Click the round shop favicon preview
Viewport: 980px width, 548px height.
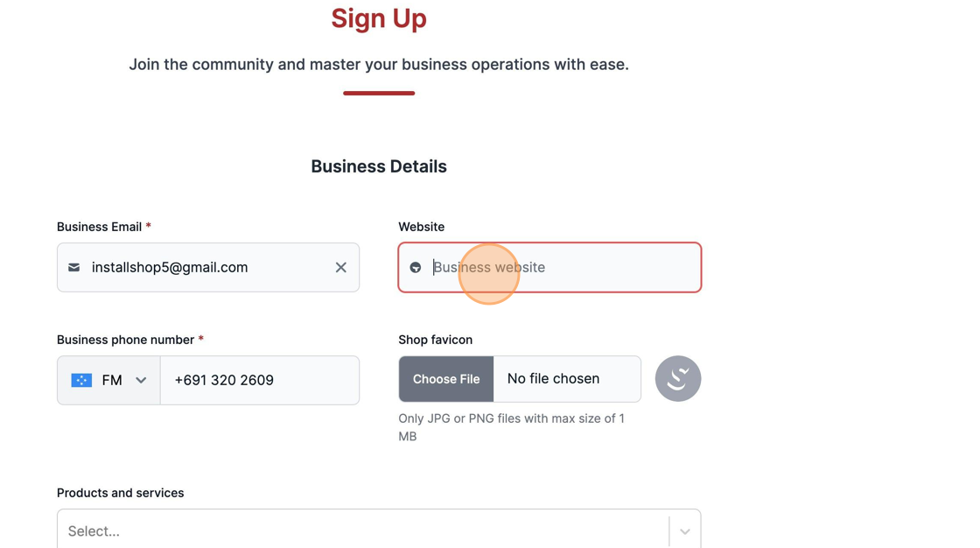coord(678,379)
